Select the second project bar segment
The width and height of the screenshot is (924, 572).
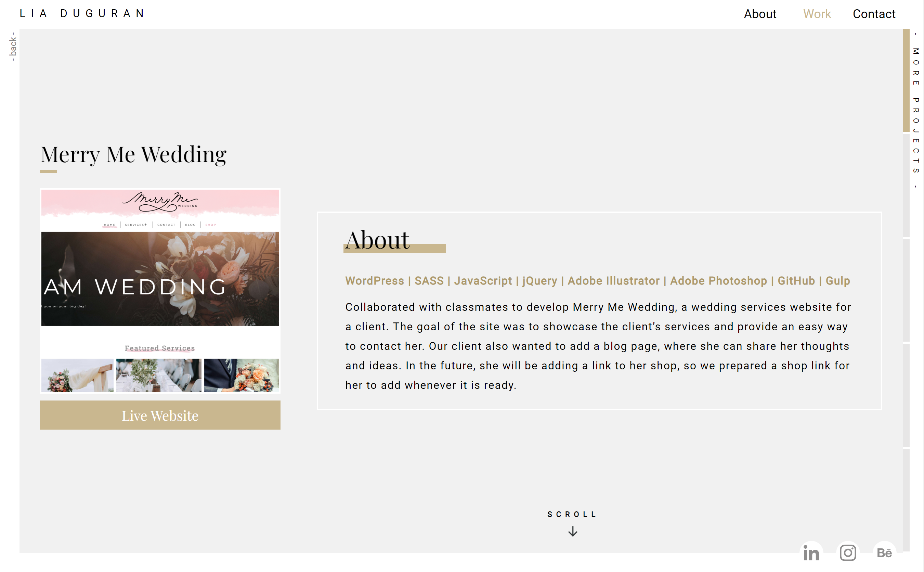(906, 186)
